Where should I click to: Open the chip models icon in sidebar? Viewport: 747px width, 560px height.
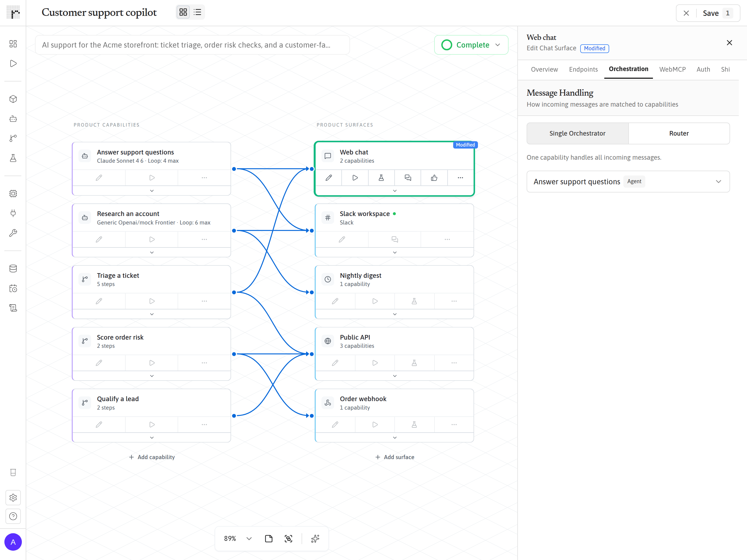[13, 194]
